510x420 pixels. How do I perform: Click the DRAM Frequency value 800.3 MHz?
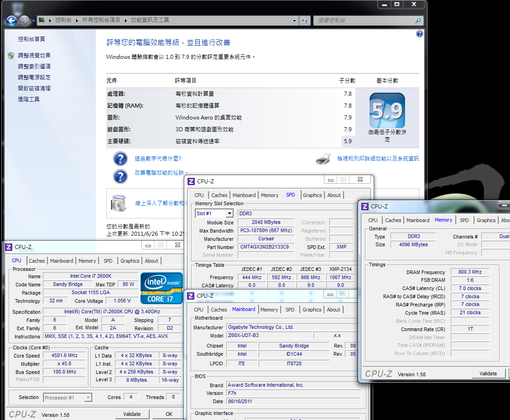(470, 272)
